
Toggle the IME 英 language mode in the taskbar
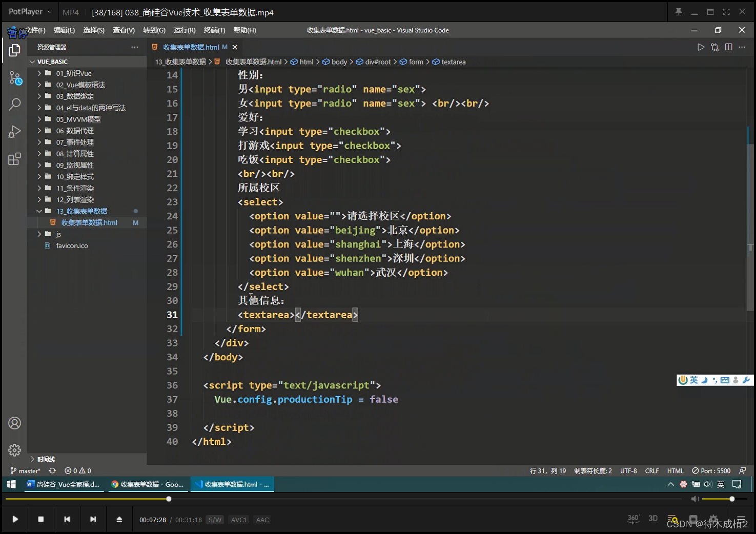721,484
